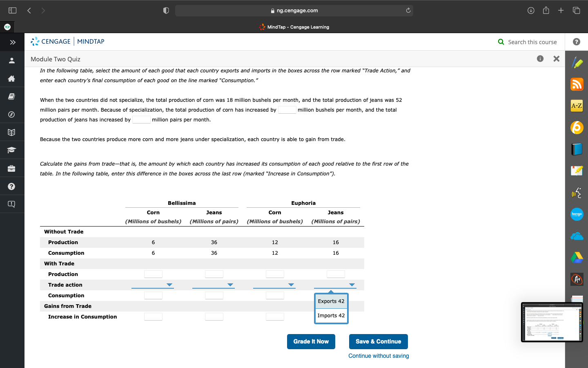Open the books icon in sidebar
Image resolution: width=588 pixels, height=368 pixels.
click(11, 96)
